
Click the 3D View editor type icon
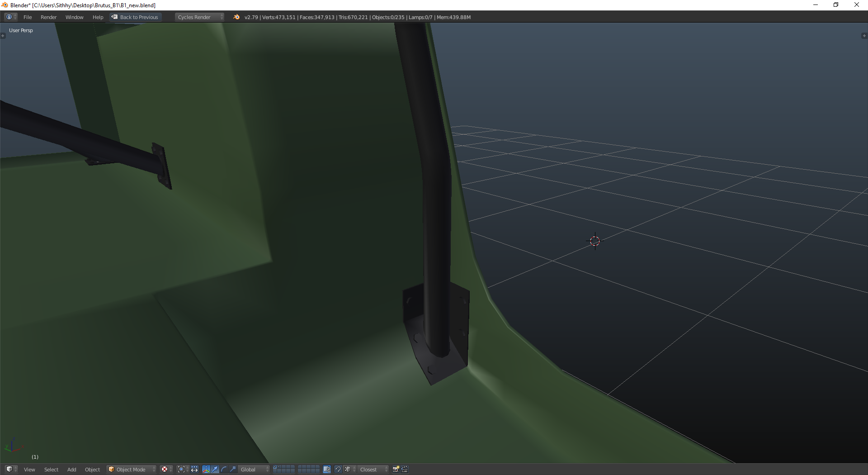click(9, 469)
